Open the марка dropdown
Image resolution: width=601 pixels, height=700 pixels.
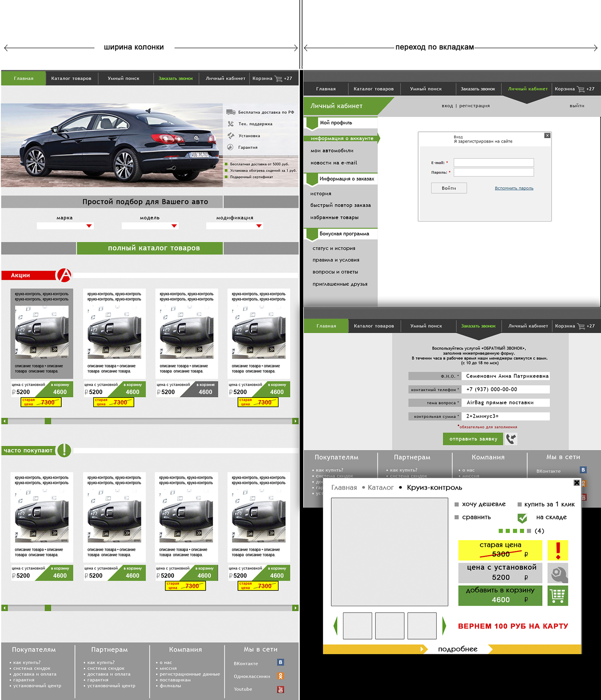(65, 226)
